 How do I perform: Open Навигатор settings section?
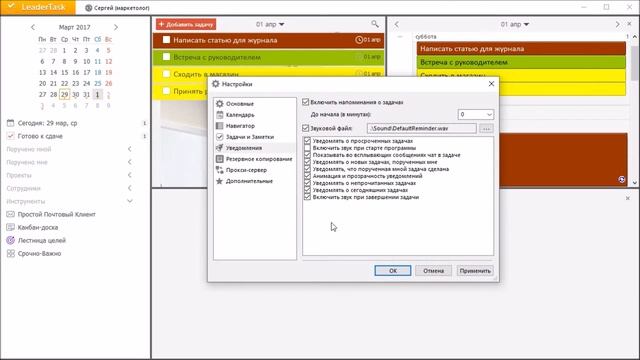click(x=240, y=126)
